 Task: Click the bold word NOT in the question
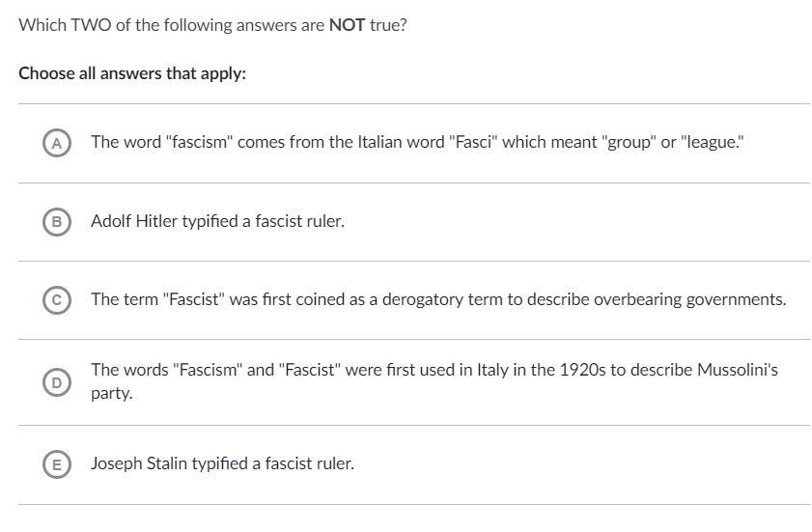[x=347, y=25]
